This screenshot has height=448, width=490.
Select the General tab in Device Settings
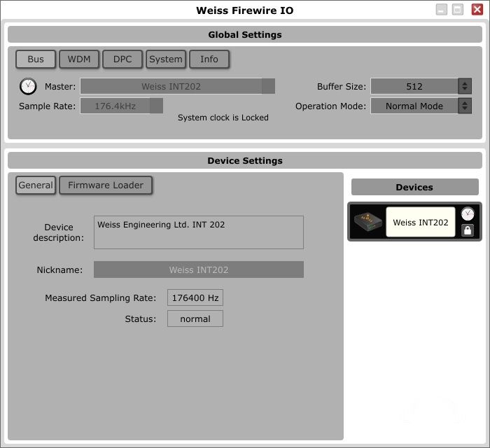pyautogui.click(x=36, y=185)
